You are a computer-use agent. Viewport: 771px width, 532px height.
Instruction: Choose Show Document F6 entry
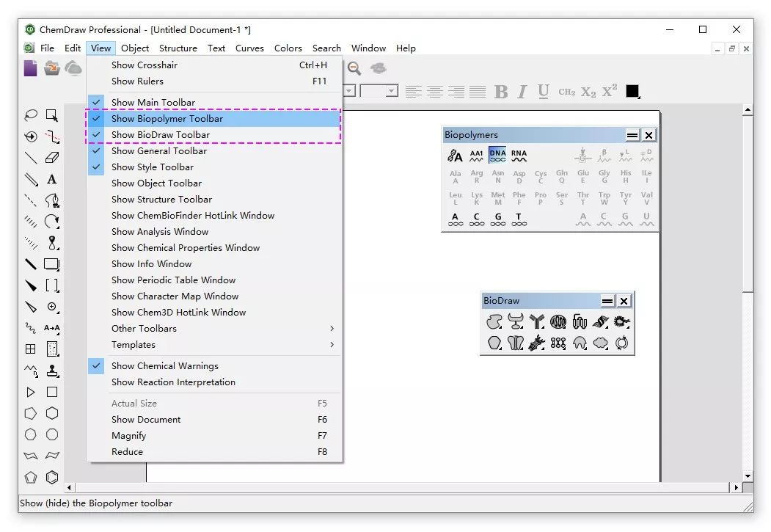pyautogui.click(x=214, y=420)
